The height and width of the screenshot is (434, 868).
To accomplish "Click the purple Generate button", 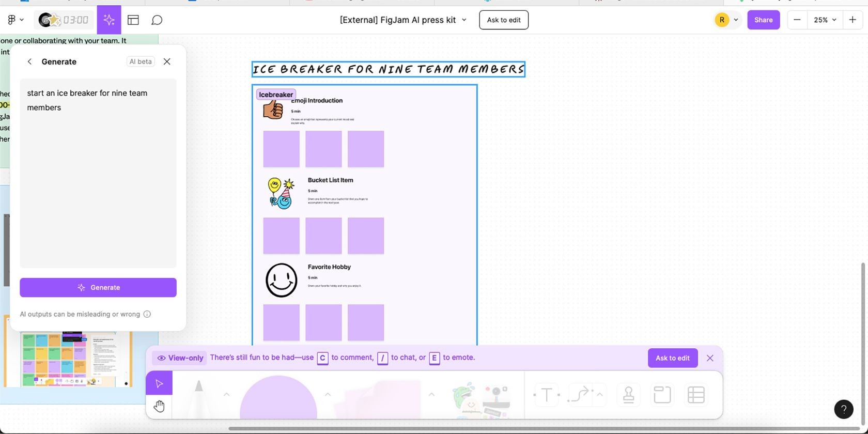I will click(98, 288).
